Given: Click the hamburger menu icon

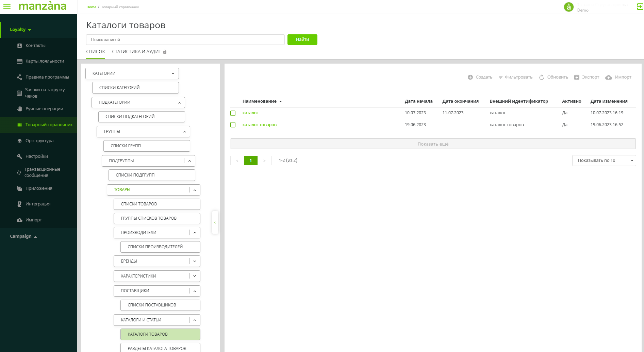Looking at the screenshot, I should point(7,7).
